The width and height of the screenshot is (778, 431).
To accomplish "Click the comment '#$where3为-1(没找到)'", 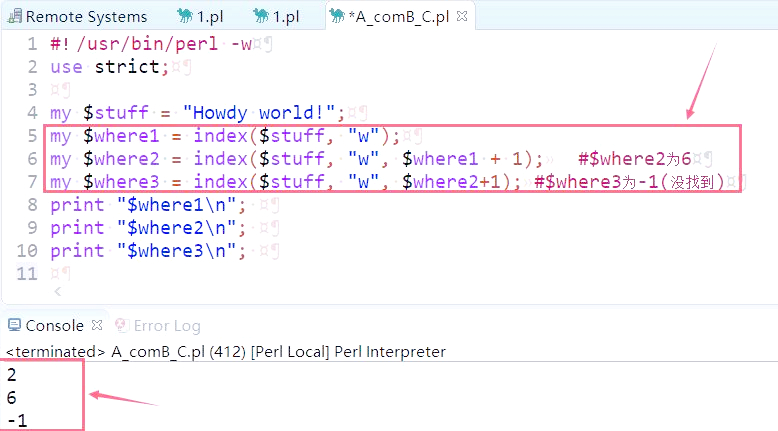I will [630, 182].
